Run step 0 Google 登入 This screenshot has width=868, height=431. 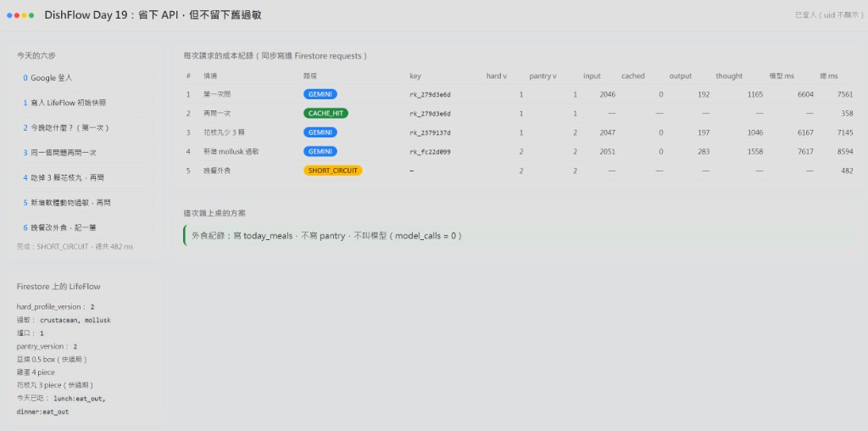[x=85, y=78]
